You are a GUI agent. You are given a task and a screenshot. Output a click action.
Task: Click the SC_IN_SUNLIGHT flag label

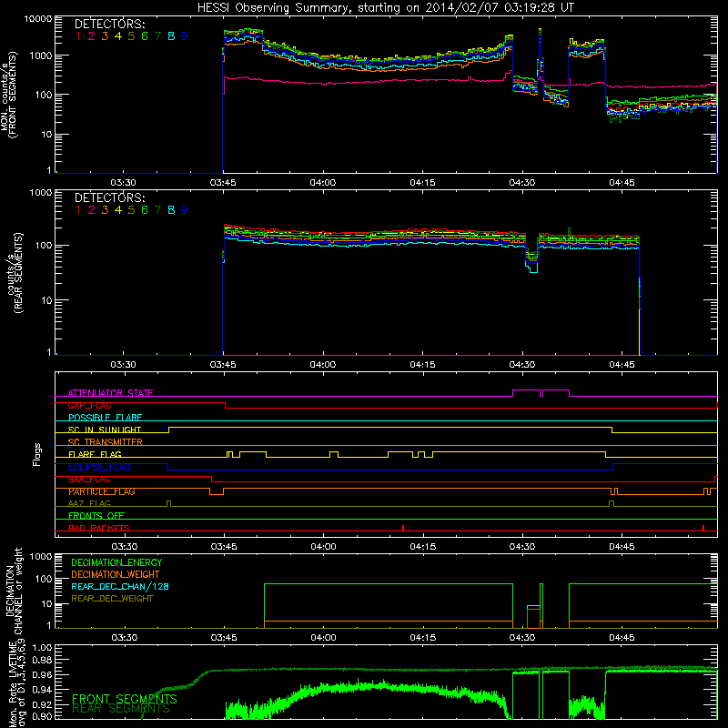coord(105,430)
